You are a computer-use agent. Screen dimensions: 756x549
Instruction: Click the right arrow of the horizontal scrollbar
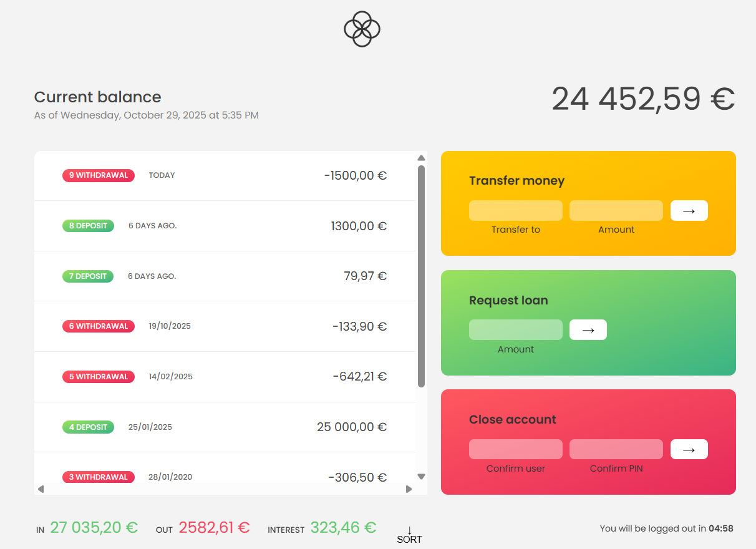tap(410, 490)
